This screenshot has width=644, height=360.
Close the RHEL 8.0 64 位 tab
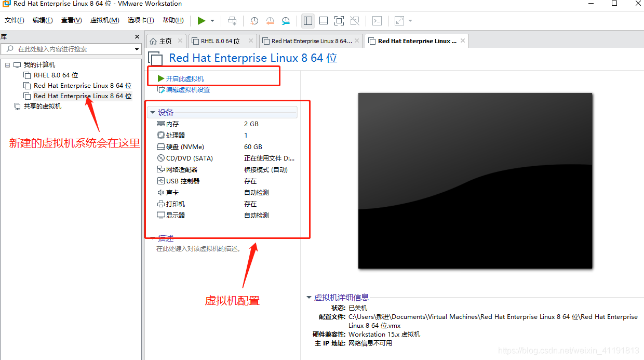click(x=251, y=41)
